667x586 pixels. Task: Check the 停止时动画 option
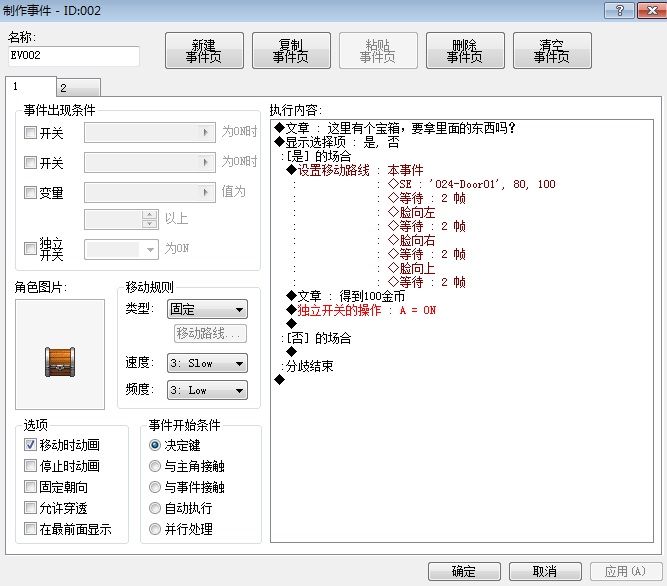(x=30, y=466)
